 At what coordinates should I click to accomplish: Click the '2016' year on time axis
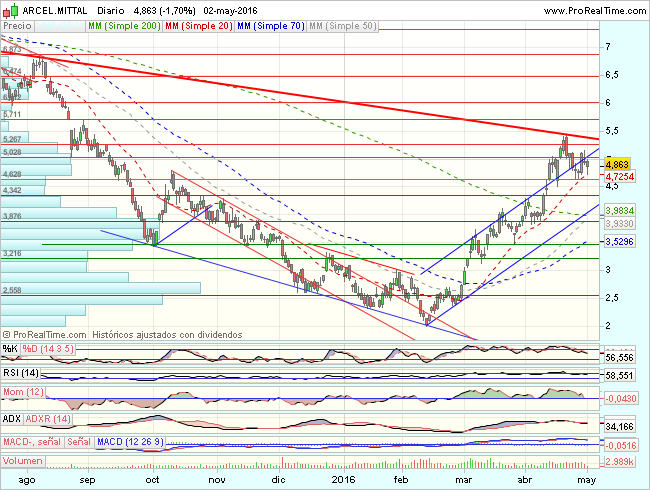tap(344, 480)
